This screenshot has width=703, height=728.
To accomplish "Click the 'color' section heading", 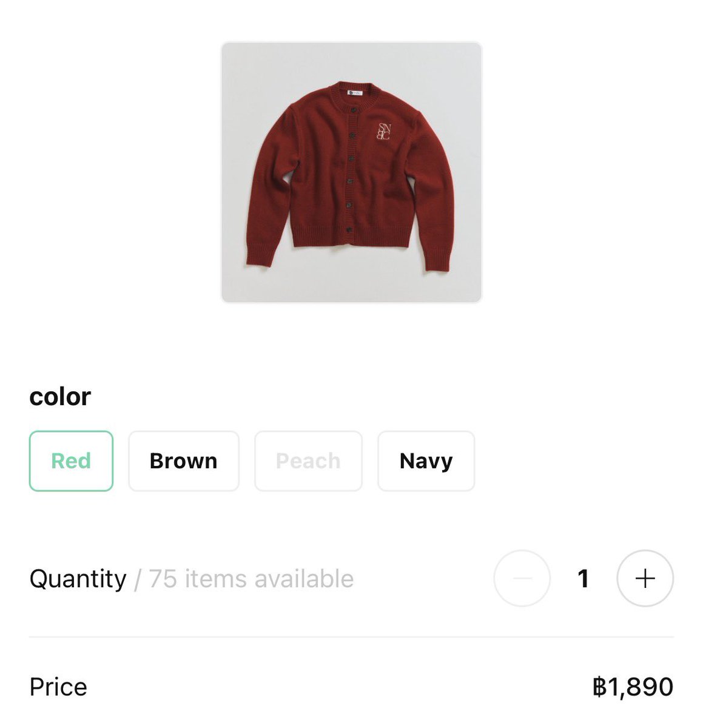I will click(60, 397).
